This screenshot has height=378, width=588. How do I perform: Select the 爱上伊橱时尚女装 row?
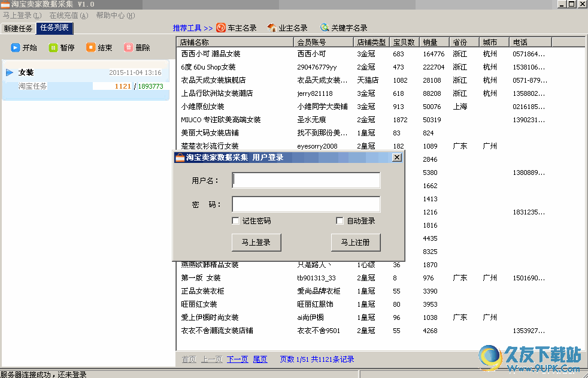[380, 317]
